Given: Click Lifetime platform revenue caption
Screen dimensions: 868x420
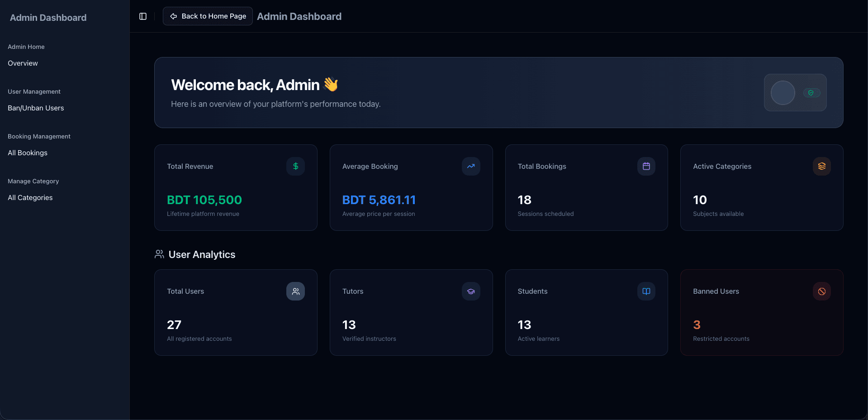Looking at the screenshot, I should 203,214.
